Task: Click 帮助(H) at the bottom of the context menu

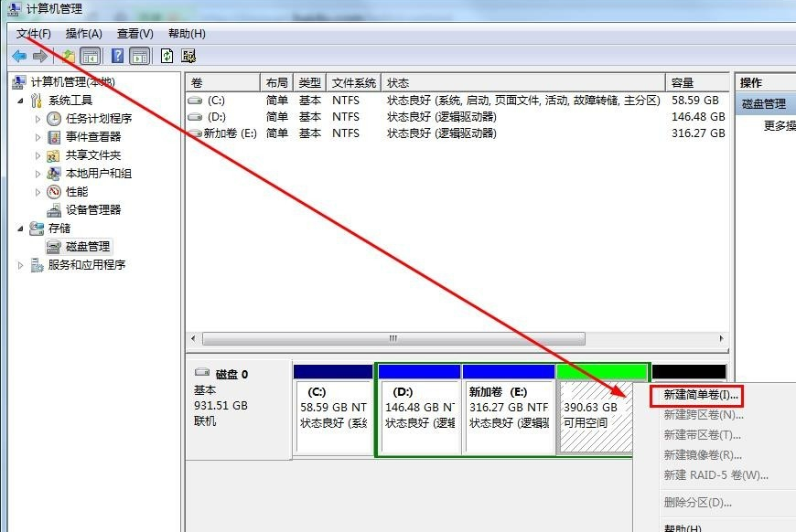Action: 681,527
